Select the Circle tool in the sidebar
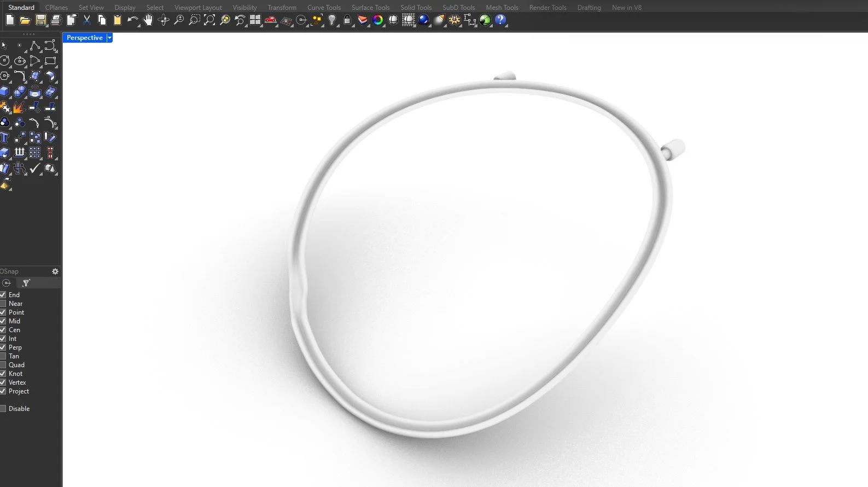868x487 pixels. pos(5,61)
